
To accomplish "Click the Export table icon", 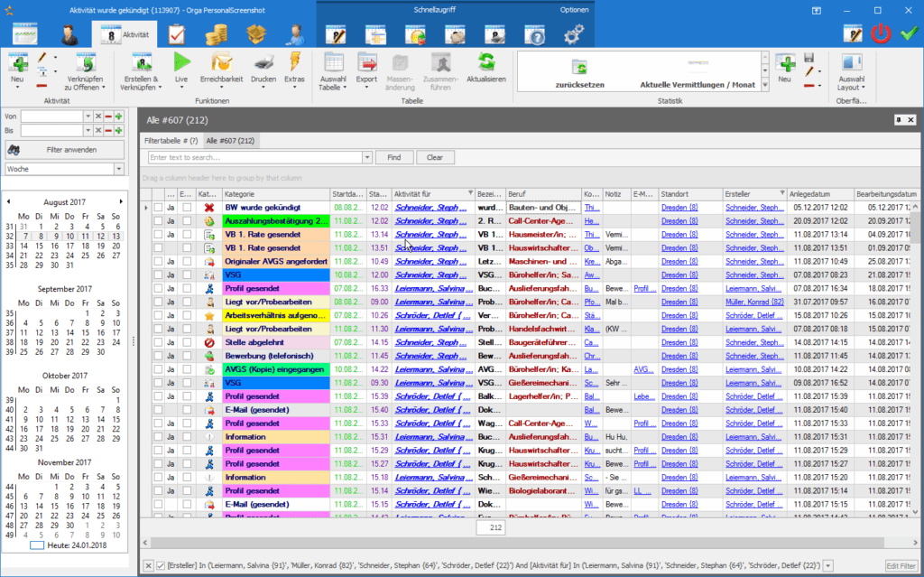I will point(366,62).
